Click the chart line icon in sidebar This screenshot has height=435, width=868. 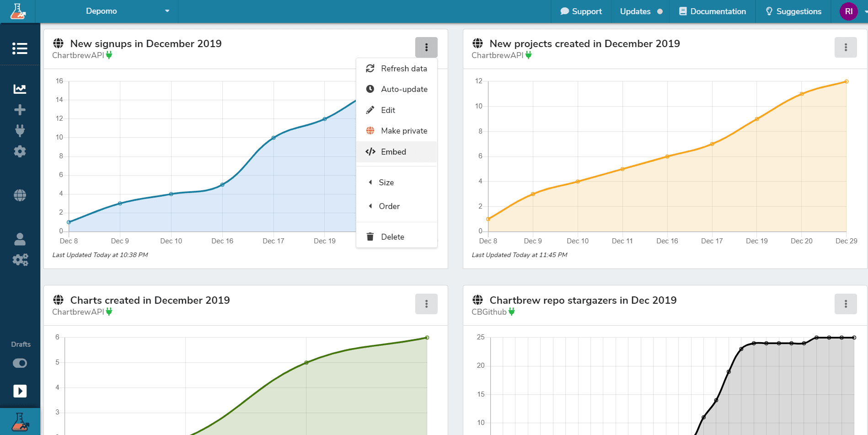20,89
